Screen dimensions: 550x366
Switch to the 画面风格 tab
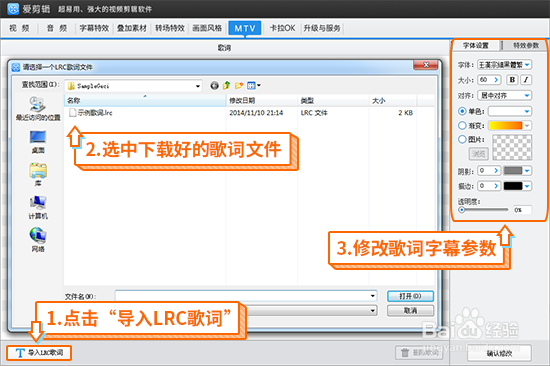tap(207, 28)
